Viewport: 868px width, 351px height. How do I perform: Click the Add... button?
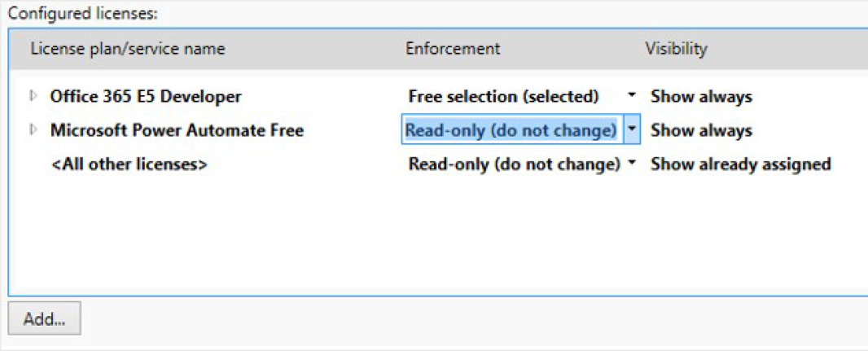tap(44, 318)
